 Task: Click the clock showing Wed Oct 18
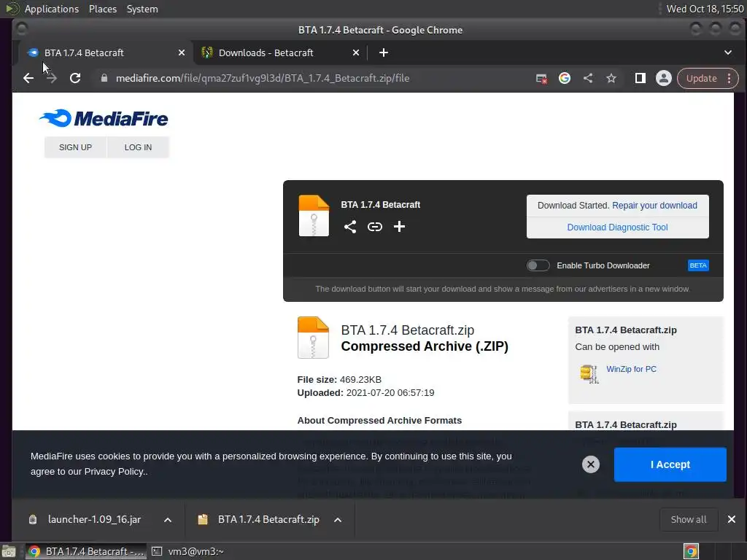705,9
